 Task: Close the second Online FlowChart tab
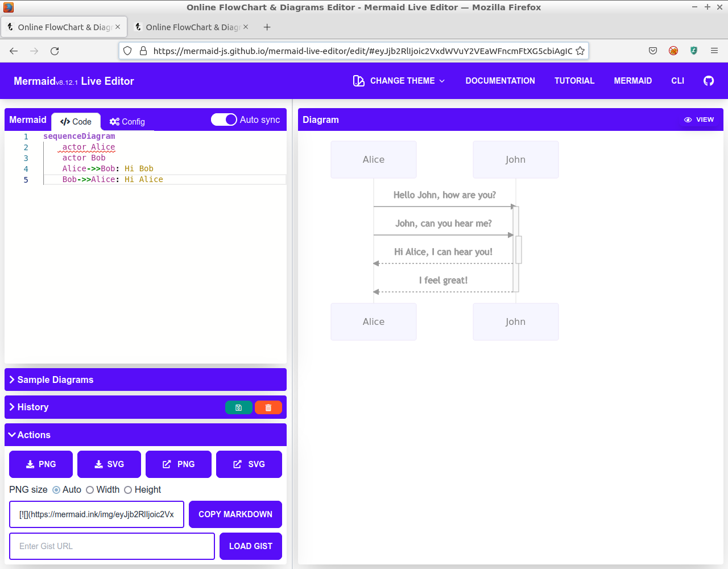246,27
